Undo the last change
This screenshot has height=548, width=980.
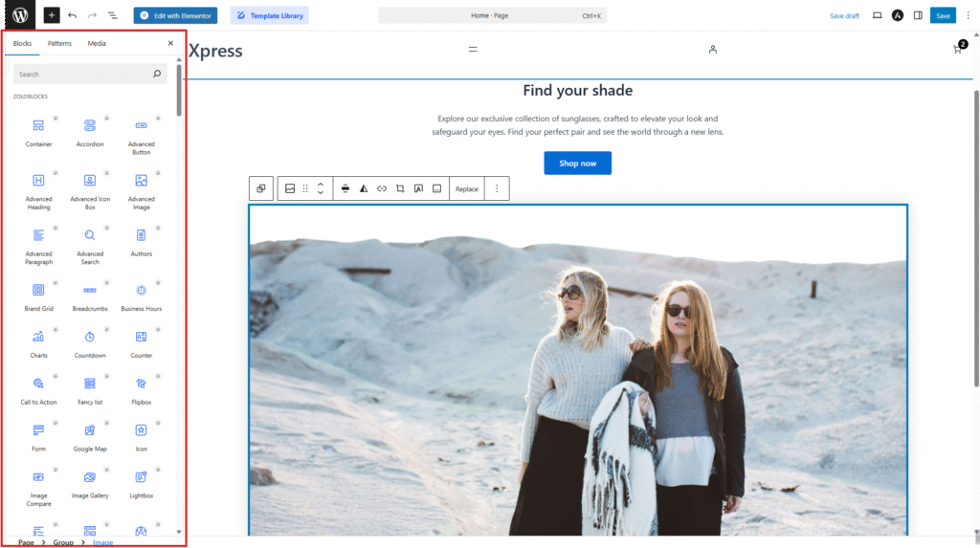click(73, 15)
